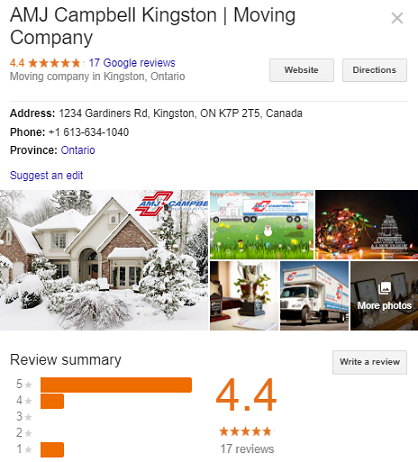418x462 pixels.
Task: Click the Website button
Action: pos(301,70)
